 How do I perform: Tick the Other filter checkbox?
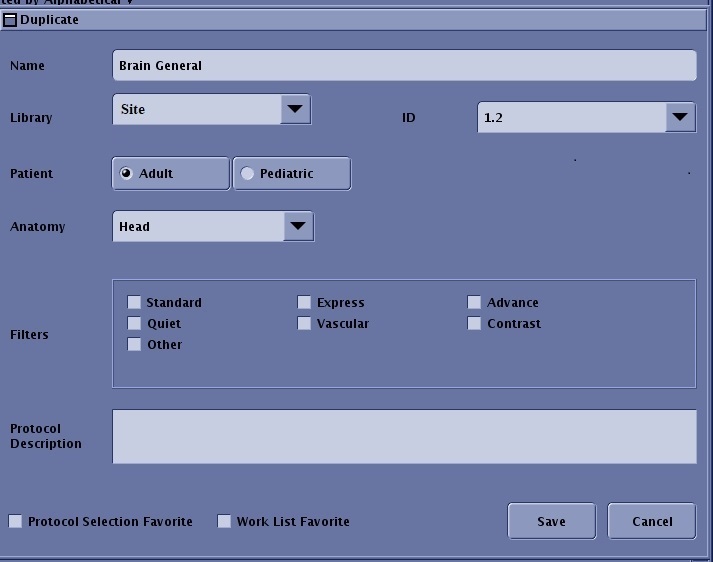(134, 344)
